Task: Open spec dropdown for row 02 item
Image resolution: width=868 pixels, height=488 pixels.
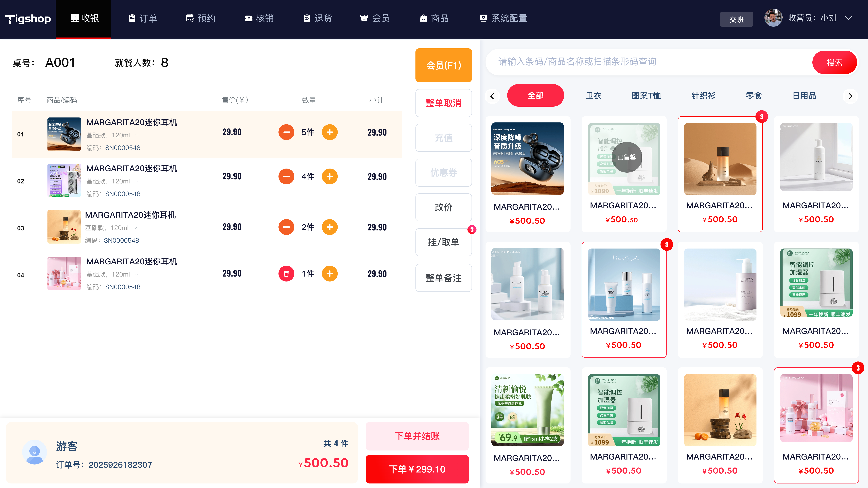Action: 137,181
